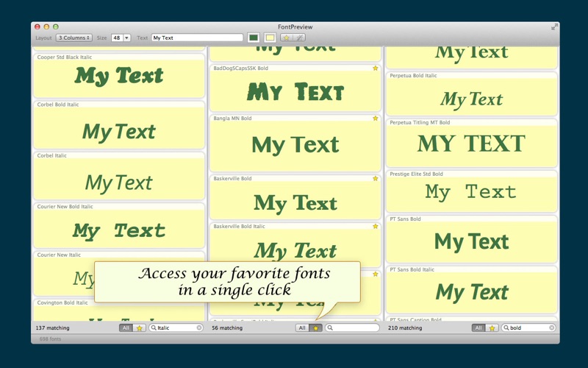This screenshot has width=588, height=368.
Task: Enter full screen using top-right arrow icon
Action: point(554,27)
